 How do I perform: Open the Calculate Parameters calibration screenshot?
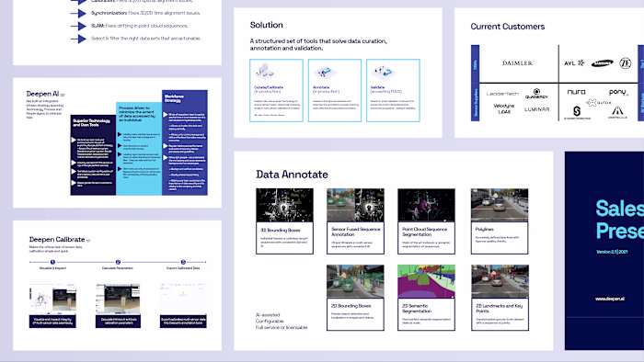coord(118,299)
